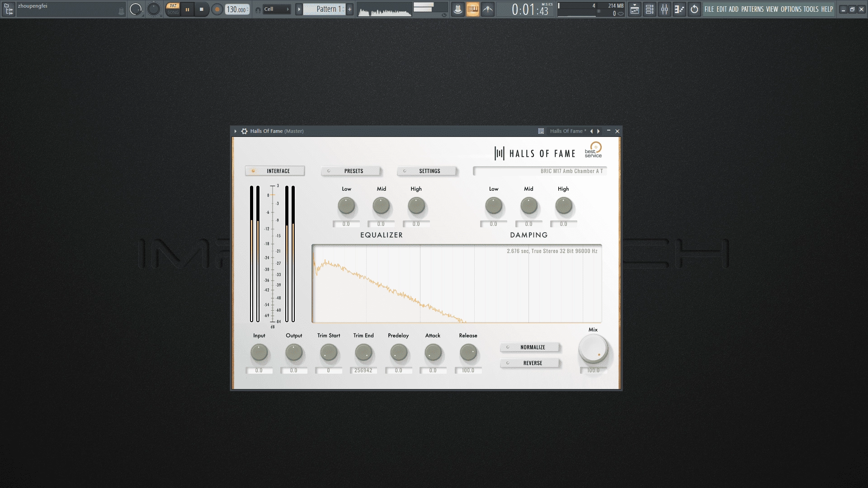Viewport: 868px width, 488px height.
Task: Click the Trim End value 256942
Action: (x=363, y=370)
